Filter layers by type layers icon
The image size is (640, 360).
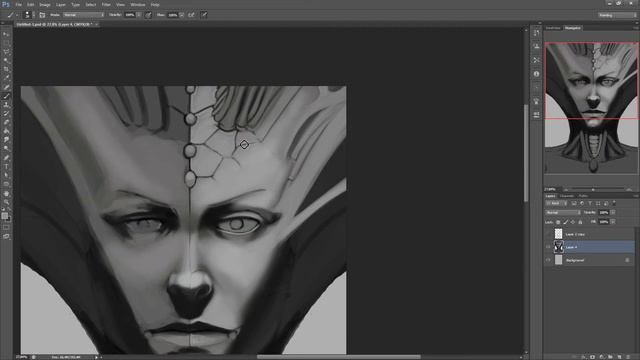(x=590, y=203)
